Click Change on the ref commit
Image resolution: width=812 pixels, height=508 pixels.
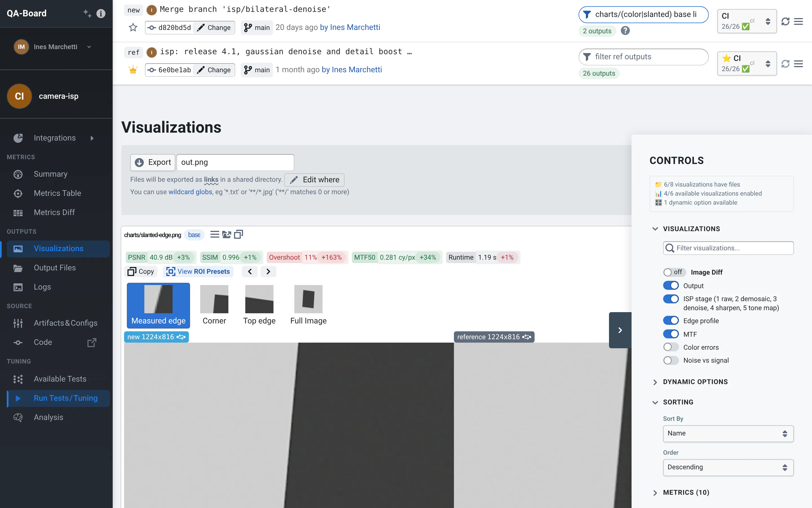214,70
